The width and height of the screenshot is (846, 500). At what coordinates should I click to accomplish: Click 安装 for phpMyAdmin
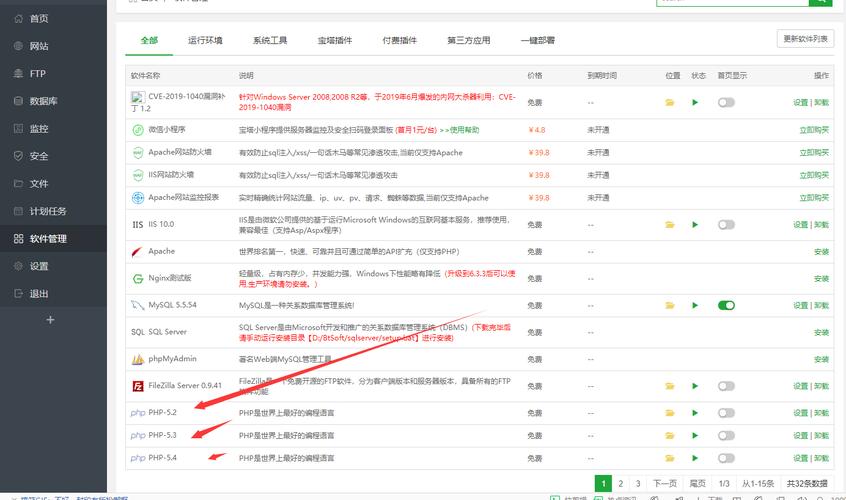pos(821,359)
